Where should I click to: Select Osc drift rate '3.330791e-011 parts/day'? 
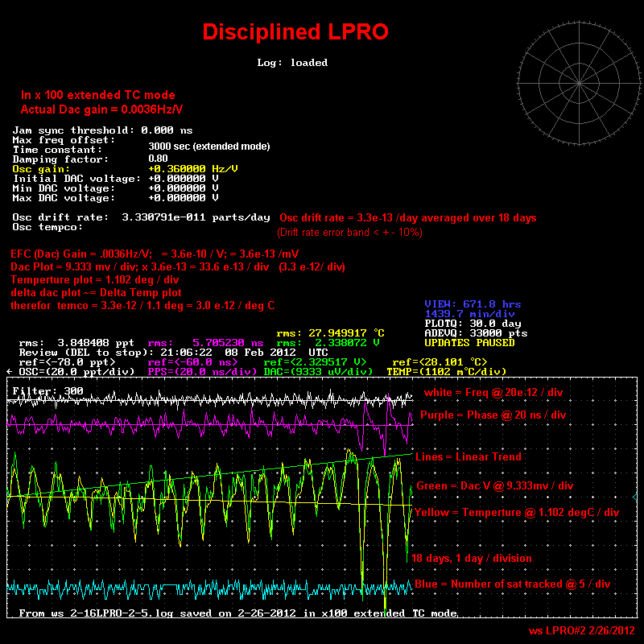pyautogui.click(x=196, y=217)
